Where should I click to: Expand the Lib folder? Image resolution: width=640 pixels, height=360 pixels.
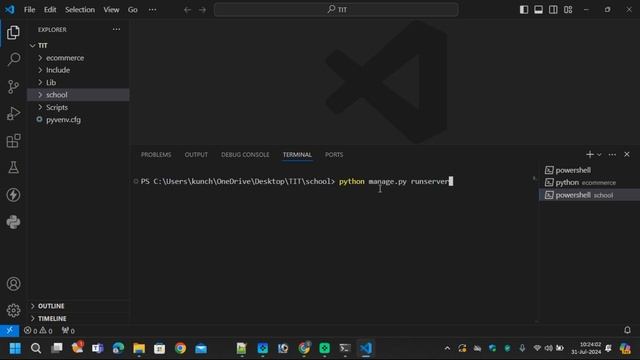78,82
